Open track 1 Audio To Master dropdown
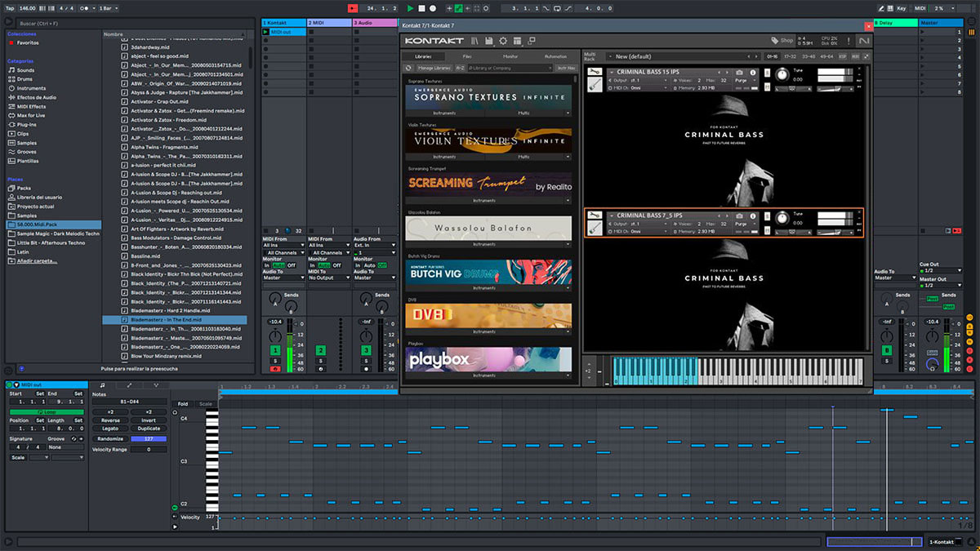This screenshot has height=551, width=980. [x=283, y=278]
